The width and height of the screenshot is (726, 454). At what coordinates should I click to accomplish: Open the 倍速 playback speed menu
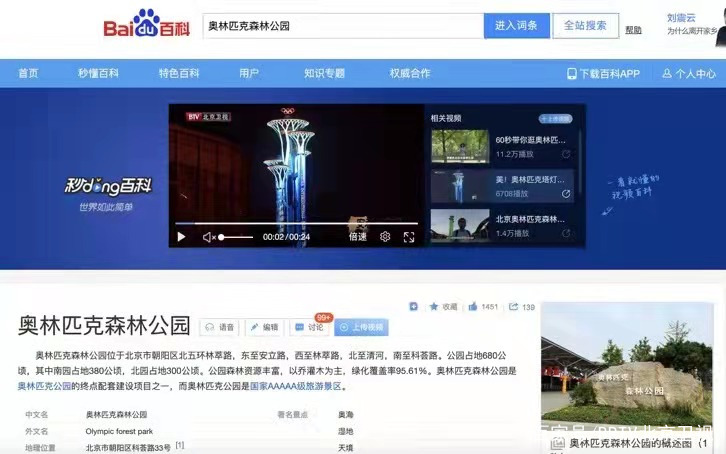357,237
